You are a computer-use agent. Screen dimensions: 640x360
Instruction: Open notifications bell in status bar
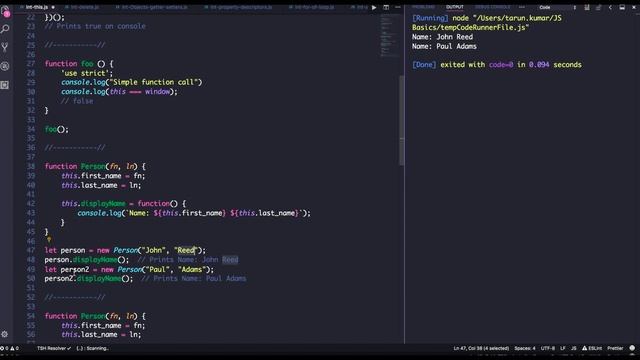tap(632, 348)
